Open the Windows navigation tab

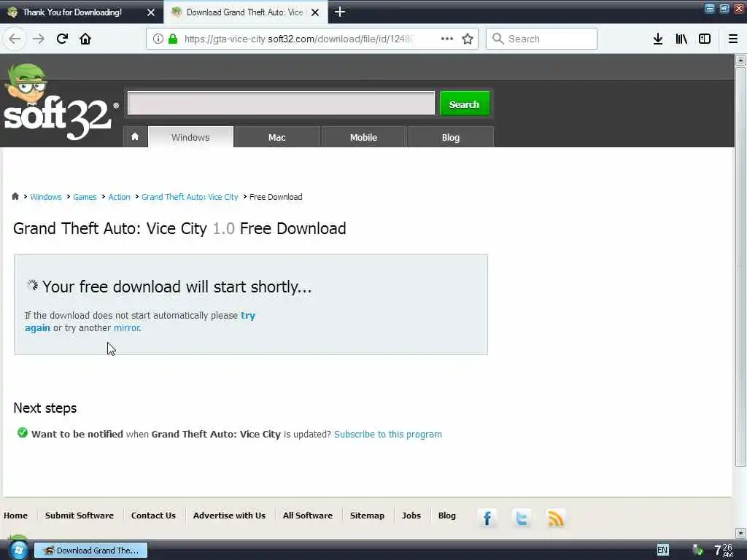[190, 137]
